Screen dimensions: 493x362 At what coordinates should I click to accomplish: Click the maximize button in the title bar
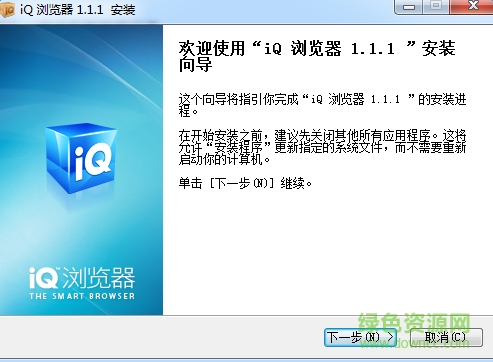tap(436, 7)
